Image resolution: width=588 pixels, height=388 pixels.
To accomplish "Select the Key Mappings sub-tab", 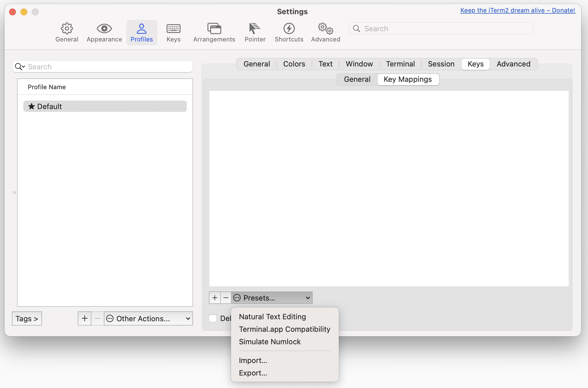I will point(408,79).
